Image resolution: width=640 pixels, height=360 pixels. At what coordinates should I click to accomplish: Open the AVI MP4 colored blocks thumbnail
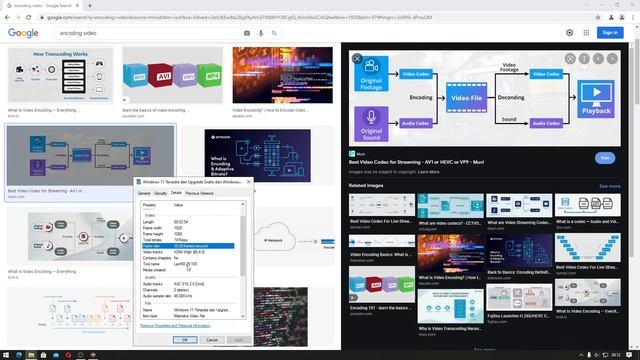pyautogui.click(x=172, y=75)
